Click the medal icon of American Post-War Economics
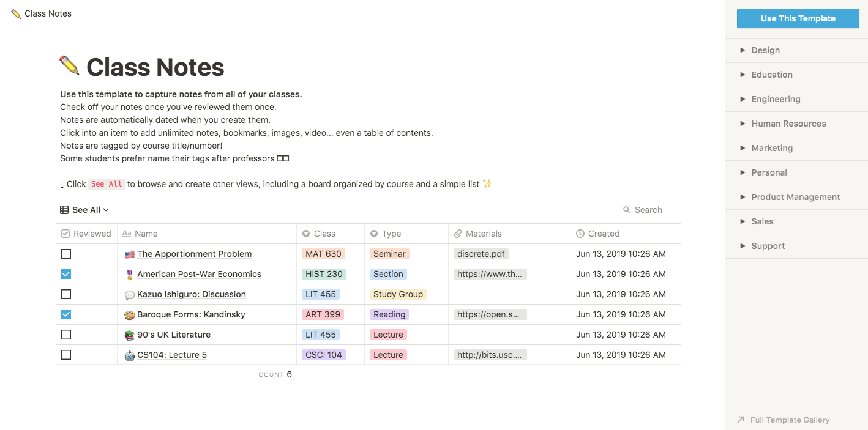The width and height of the screenshot is (868, 430). (x=129, y=275)
